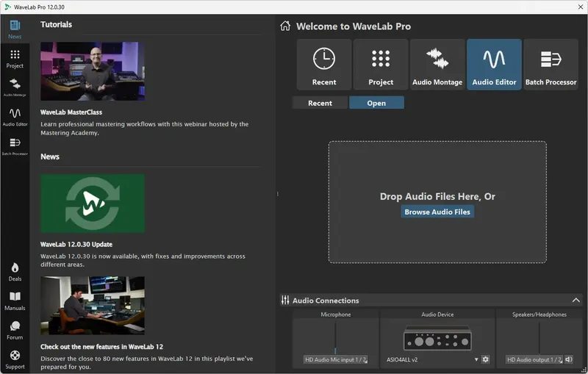
Task: Open audio device settings gear
Action: click(x=485, y=359)
